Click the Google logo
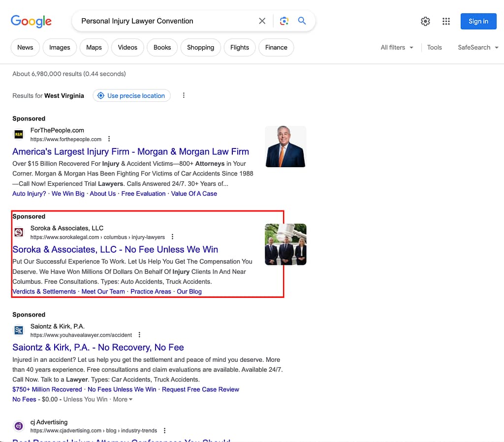Image resolution: width=504 pixels, height=442 pixels. pyautogui.click(x=31, y=21)
